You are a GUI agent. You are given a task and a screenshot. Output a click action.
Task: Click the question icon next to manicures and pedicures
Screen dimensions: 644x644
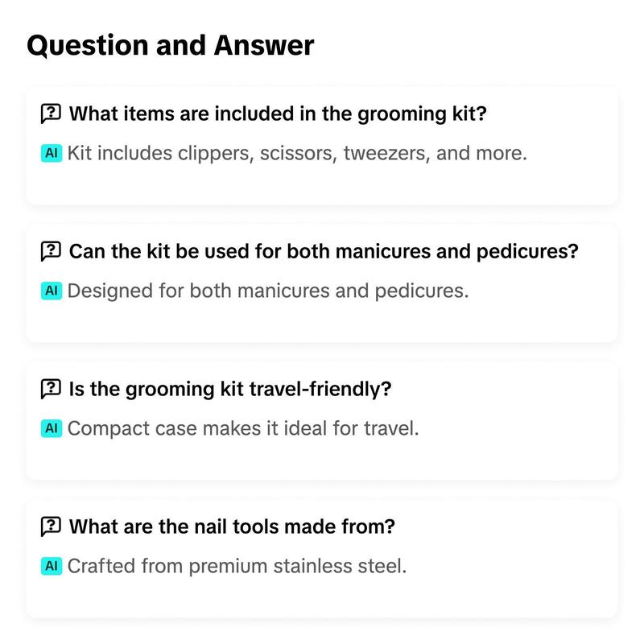[x=51, y=251]
